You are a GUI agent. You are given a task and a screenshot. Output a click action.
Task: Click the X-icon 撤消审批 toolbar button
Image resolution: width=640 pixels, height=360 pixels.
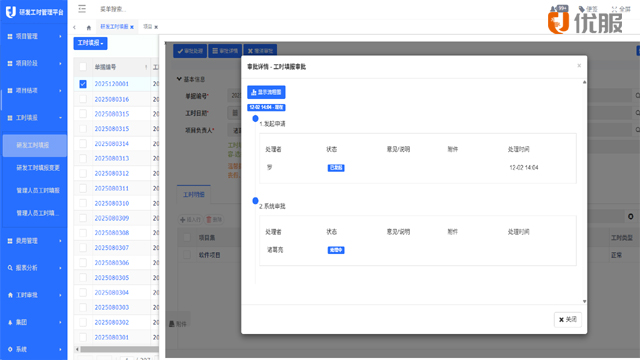(260, 51)
